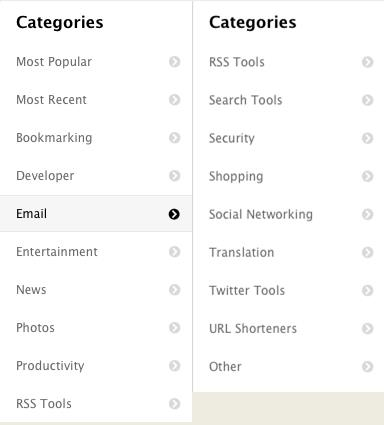Click the arrow icon beside Most Popular
This screenshot has width=384, height=425.
coord(174,62)
